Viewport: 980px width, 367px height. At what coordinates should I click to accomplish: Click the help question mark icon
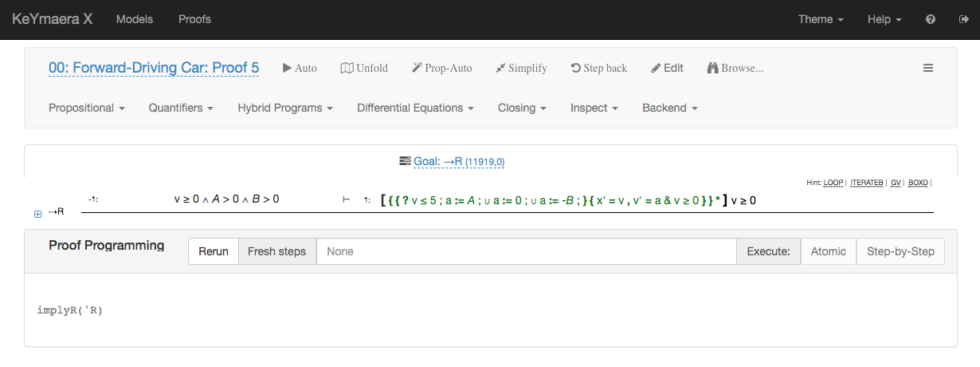pos(931,20)
